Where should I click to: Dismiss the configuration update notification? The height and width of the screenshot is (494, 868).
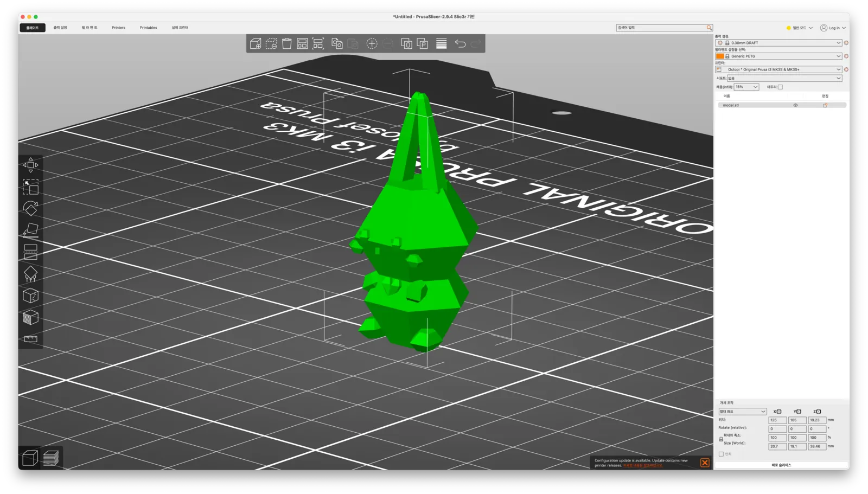704,463
